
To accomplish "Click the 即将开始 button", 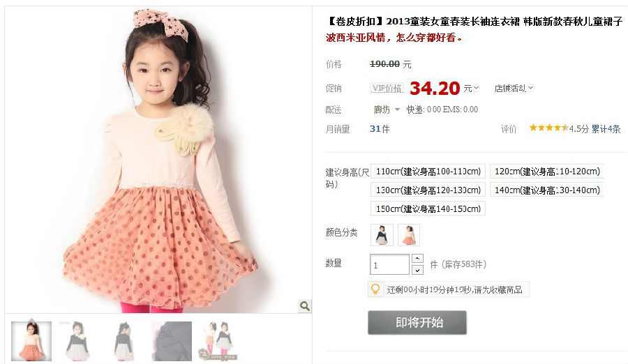I will (x=417, y=322).
